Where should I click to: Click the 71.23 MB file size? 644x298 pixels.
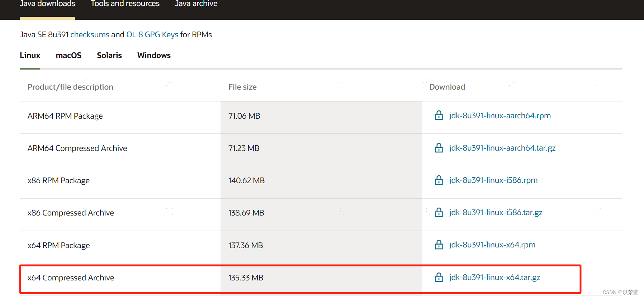pos(244,148)
